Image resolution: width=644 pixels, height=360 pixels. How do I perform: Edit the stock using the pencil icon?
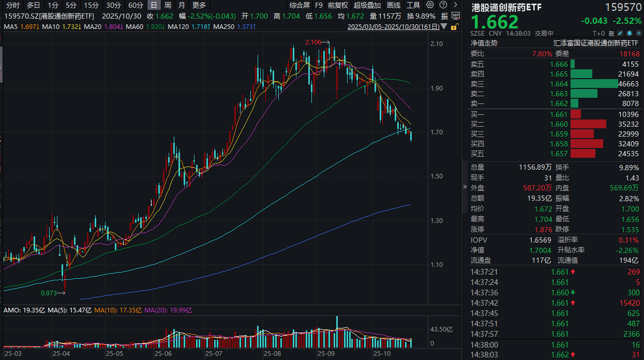tap(620, 33)
